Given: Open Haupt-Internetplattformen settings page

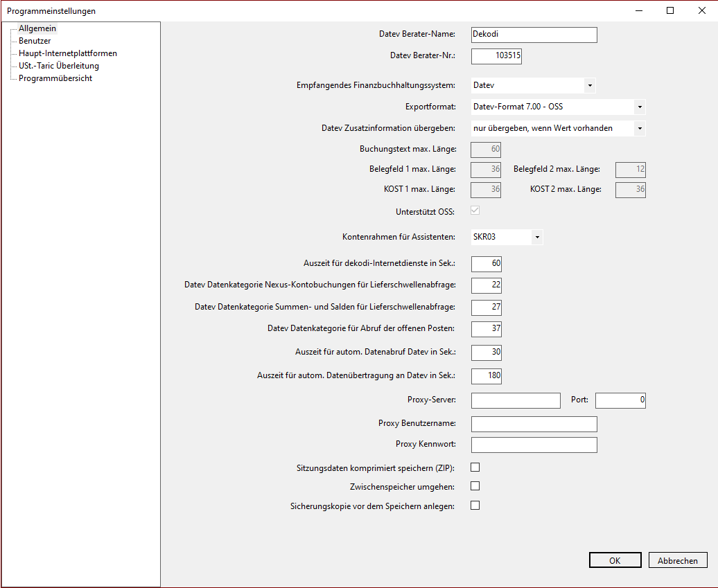Looking at the screenshot, I should click(x=67, y=53).
